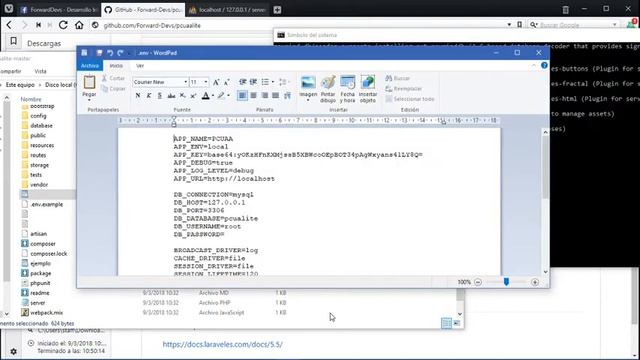Decrease the font size in WordPad

[227, 82]
